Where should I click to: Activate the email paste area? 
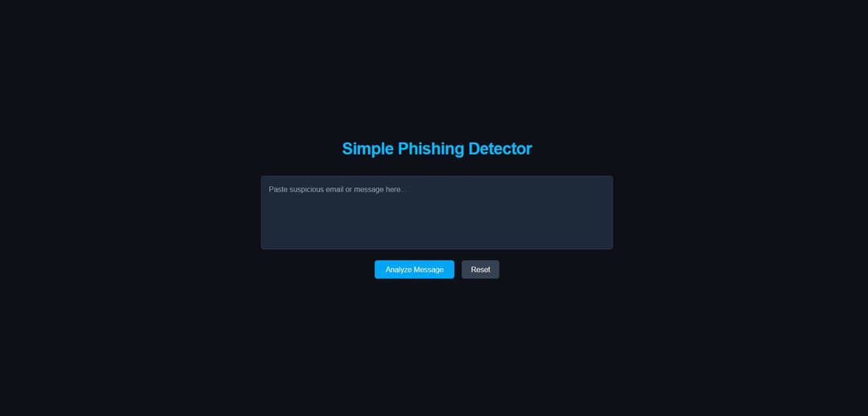(436, 212)
